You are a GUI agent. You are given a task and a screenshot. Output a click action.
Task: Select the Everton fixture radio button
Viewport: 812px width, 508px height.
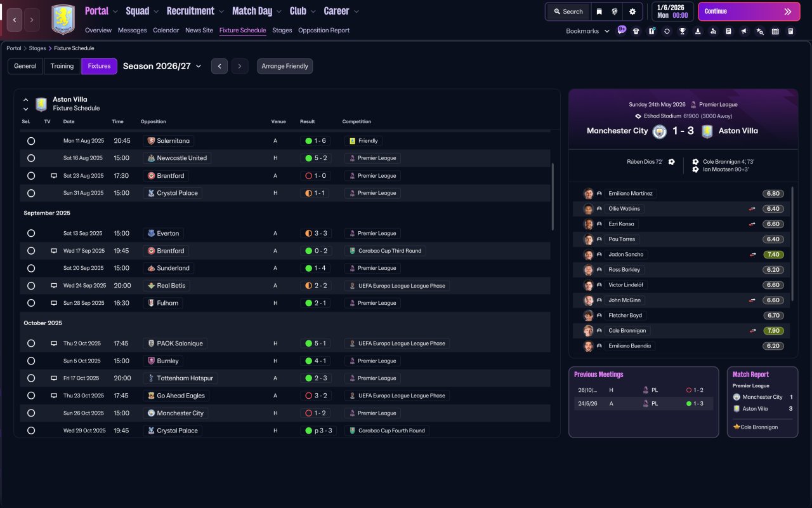coord(31,234)
